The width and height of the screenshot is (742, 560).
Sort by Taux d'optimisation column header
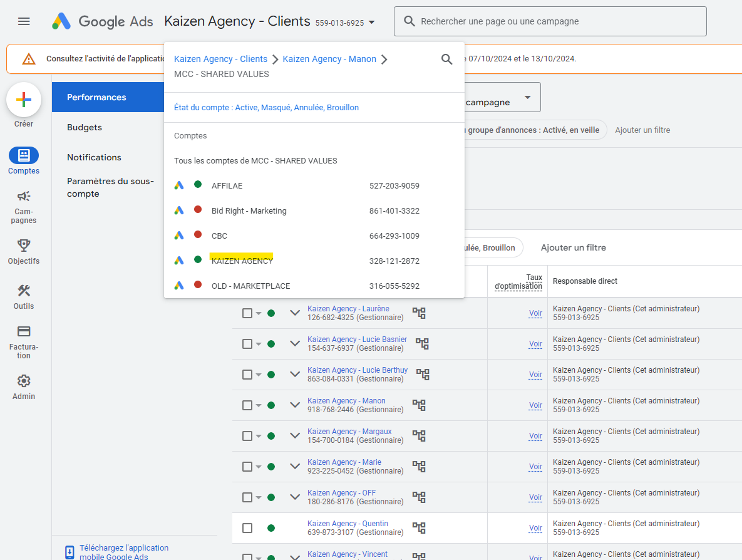coord(518,282)
